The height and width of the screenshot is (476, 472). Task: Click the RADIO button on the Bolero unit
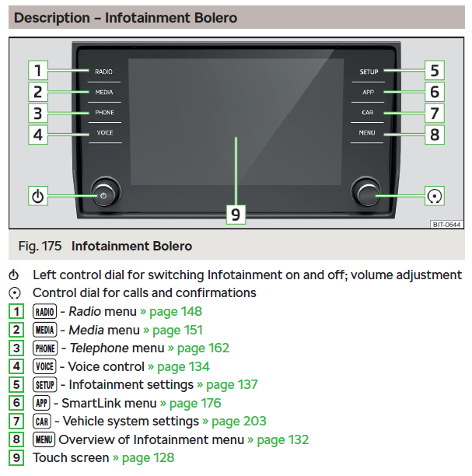coord(103,72)
